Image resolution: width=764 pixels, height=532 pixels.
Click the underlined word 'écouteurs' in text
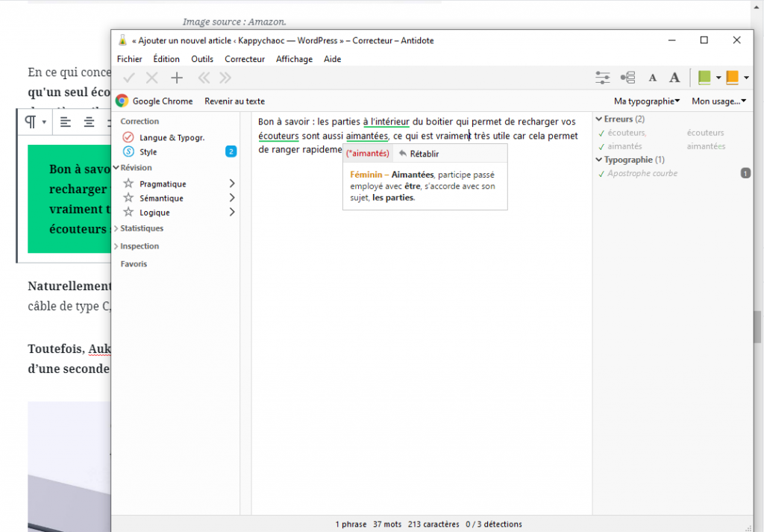(x=279, y=137)
